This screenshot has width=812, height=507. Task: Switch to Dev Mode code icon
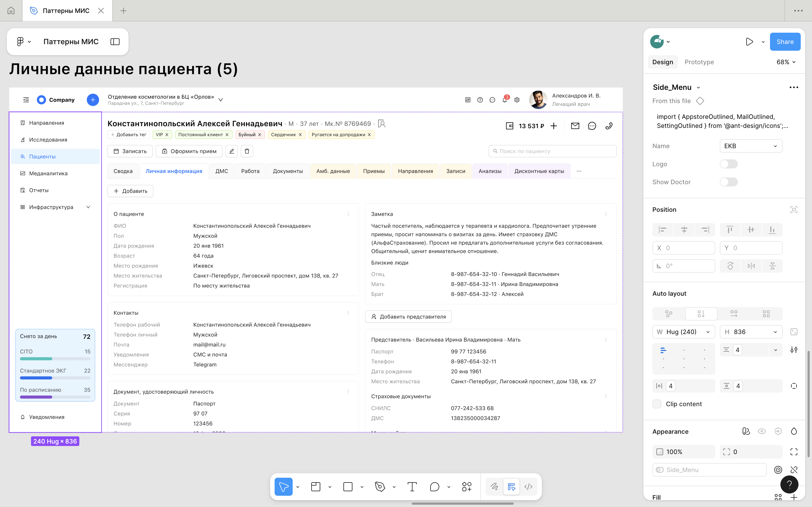[x=528, y=486]
